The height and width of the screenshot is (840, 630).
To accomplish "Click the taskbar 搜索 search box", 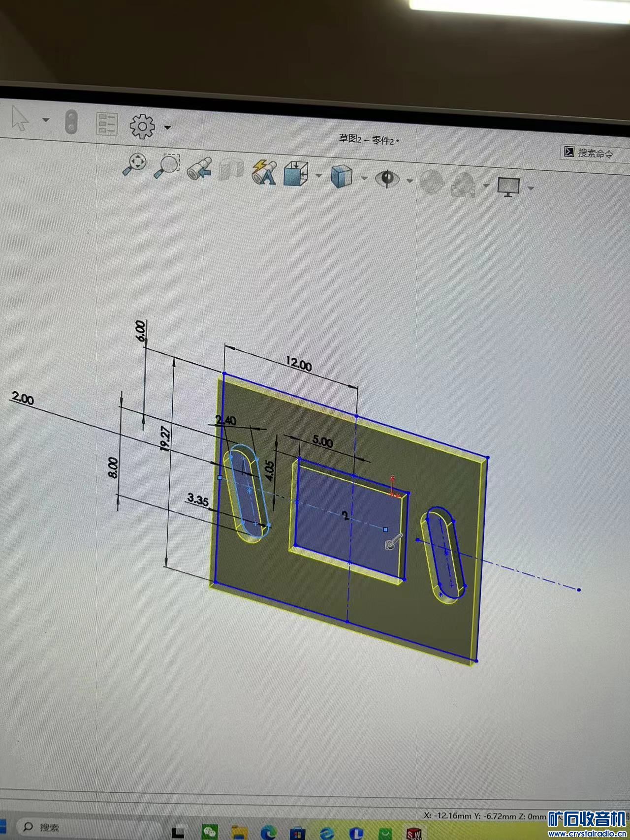I will pyautogui.click(x=89, y=827).
